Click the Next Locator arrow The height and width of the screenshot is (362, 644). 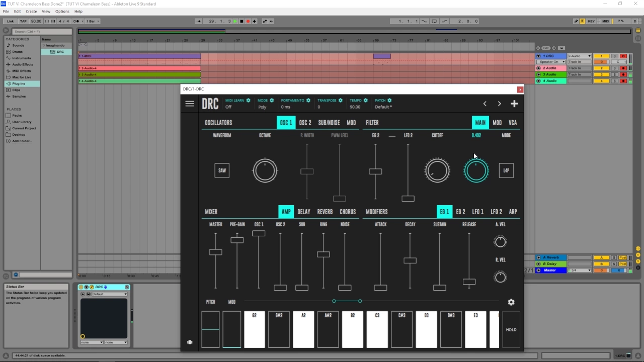(x=554, y=48)
